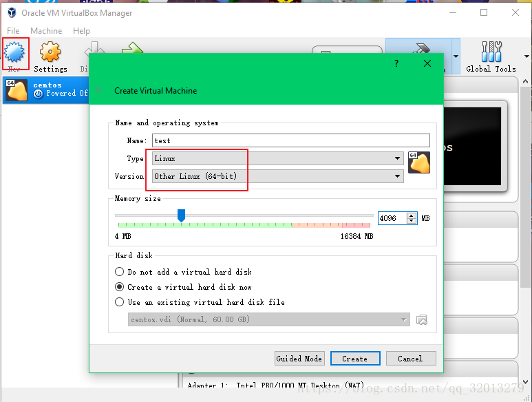Open the Machine Tools dropdown arrow
Image resolution: width=532 pixels, height=402 pixels.
[x=456, y=56]
